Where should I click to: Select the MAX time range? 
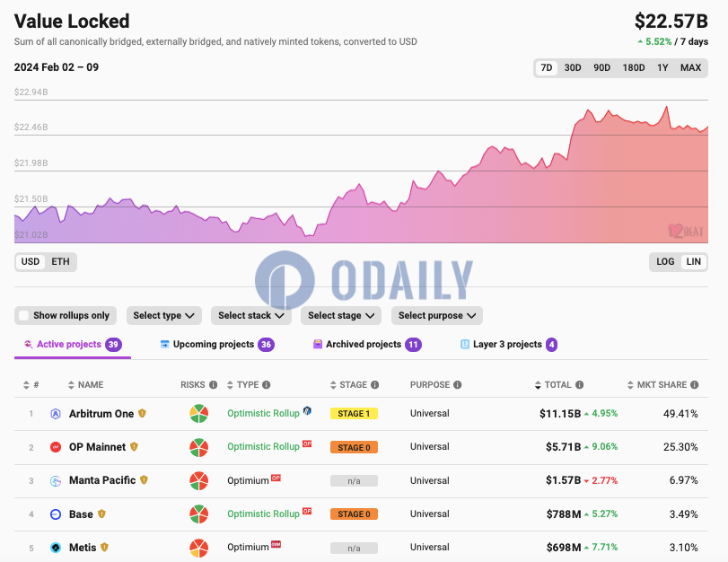coord(690,68)
